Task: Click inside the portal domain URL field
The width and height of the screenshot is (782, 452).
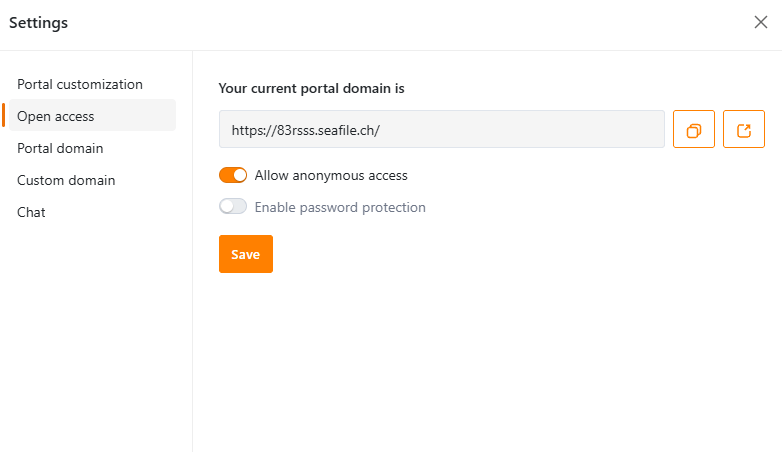Action: point(442,129)
